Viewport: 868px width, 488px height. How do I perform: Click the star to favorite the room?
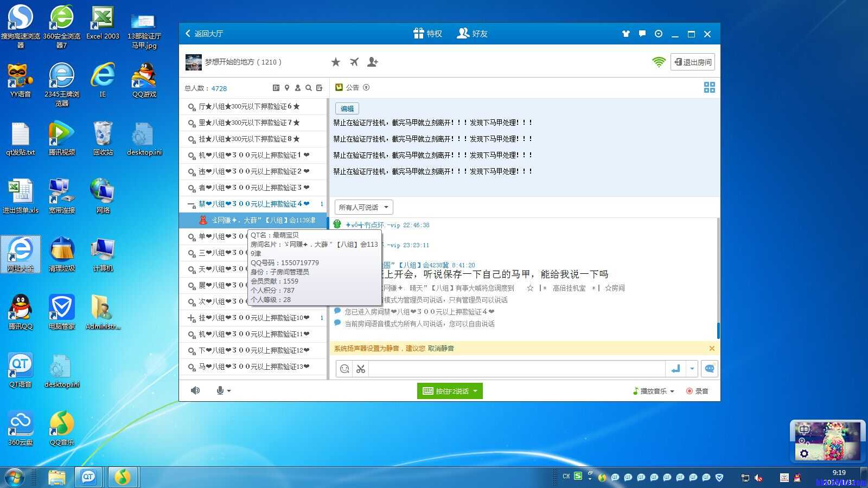click(336, 62)
